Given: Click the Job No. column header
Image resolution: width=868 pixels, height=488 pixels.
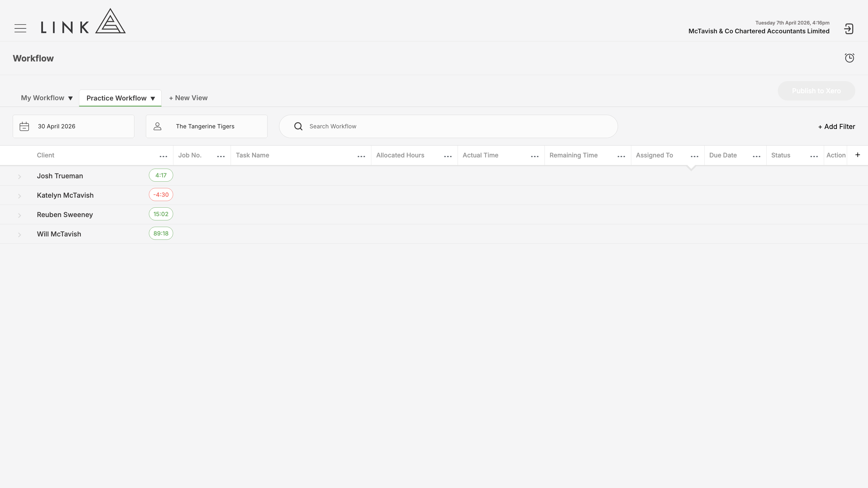Looking at the screenshot, I should coord(190,155).
